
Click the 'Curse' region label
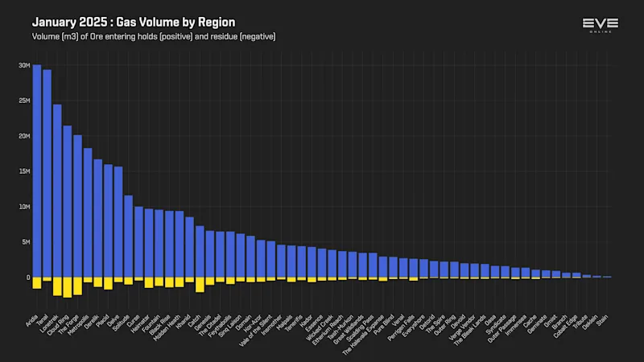(134, 320)
